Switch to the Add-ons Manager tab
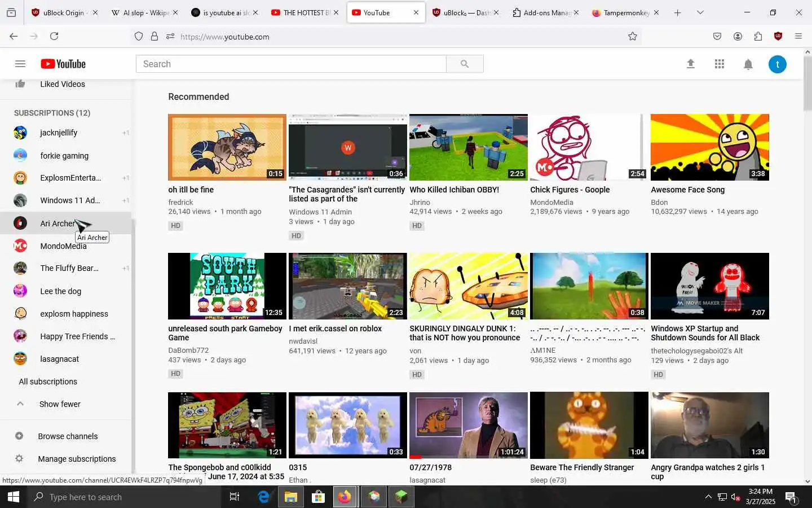The image size is (812, 508). [x=545, y=12]
